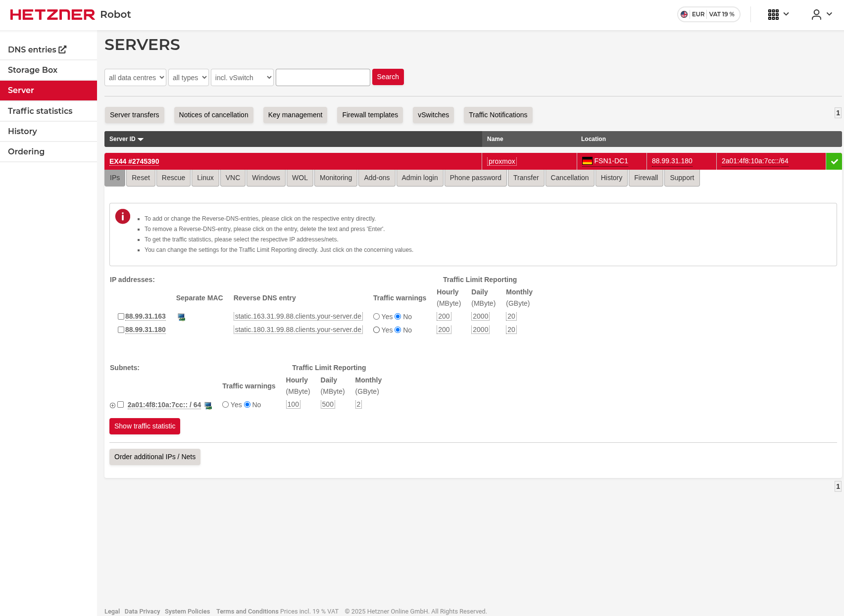
Task: Click the network icon beside IPv6 subnet
Action: [208, 405]
